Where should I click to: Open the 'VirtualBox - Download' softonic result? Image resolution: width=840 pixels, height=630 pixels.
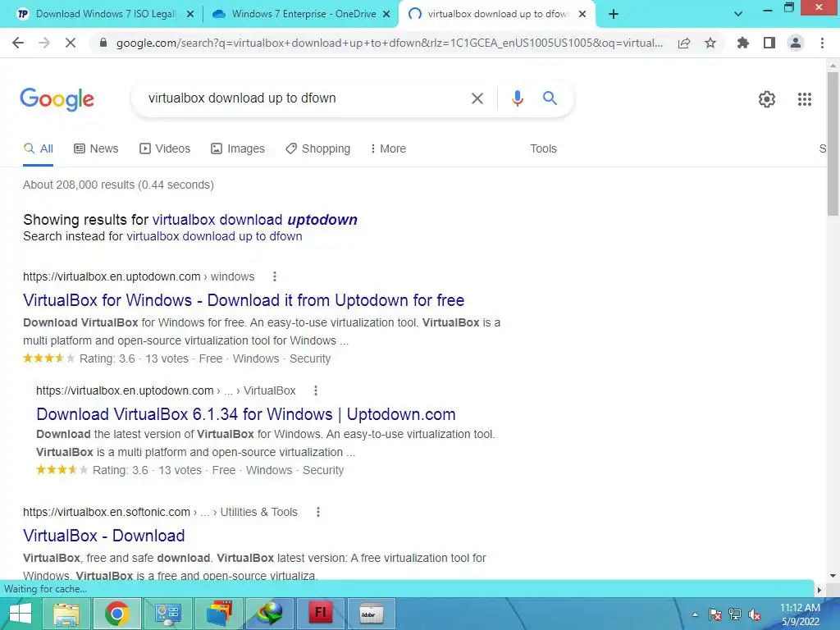click(x=104, y=536)
